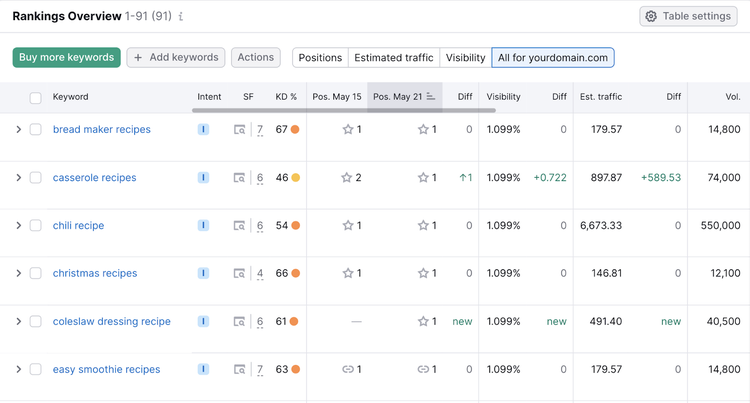Click the gear icon in Table settings
The image size is (750, 403).
651,16
